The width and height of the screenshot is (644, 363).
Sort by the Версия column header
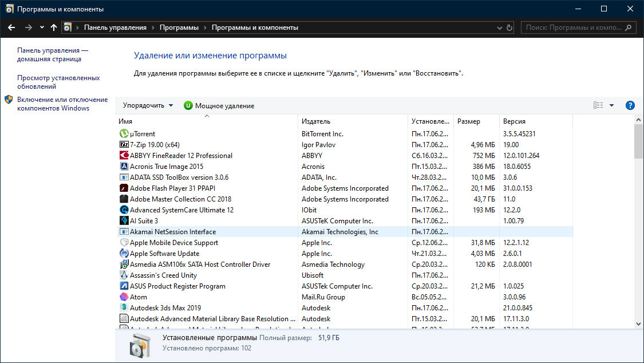point(536,121)
